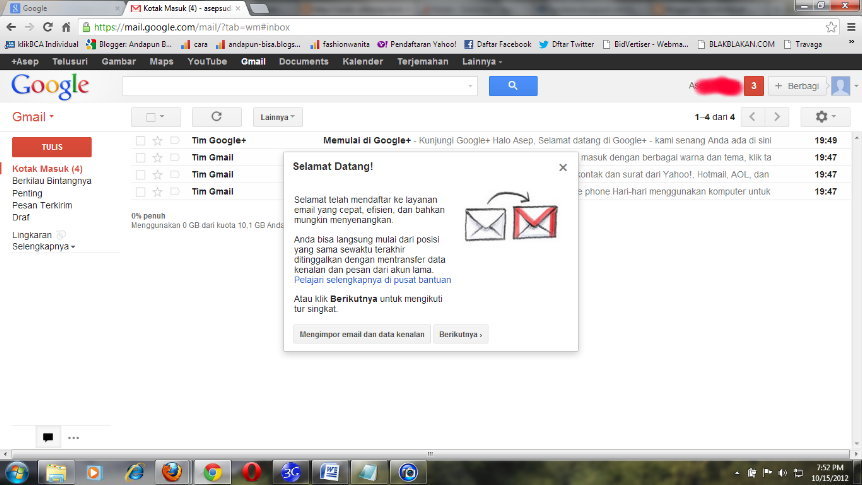Reload the page with the browser refresh icon
862x485 pixels.
(48, 27)
